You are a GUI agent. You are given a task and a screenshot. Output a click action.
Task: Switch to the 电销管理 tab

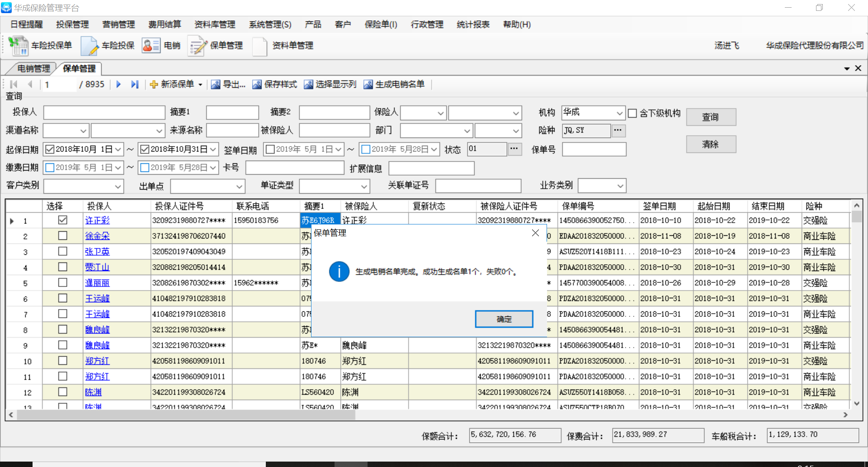33,68
